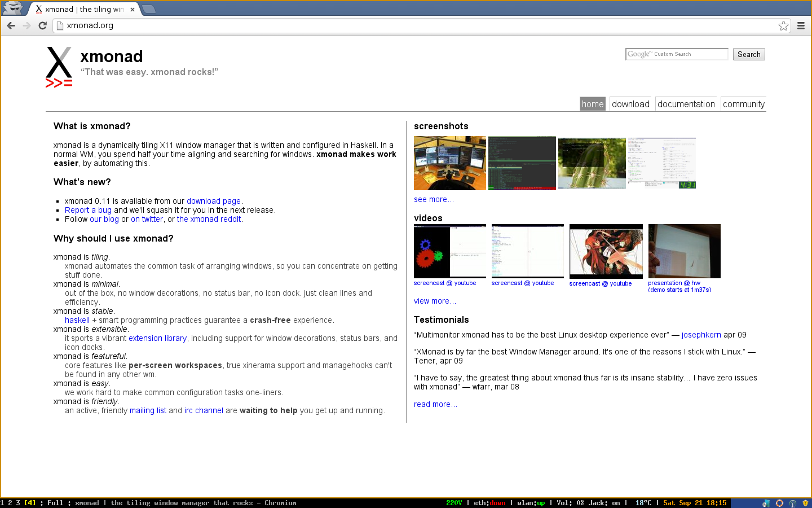The image size is (812, 508).
Task: Open the our blog link
Action: (x=104, y=219)
